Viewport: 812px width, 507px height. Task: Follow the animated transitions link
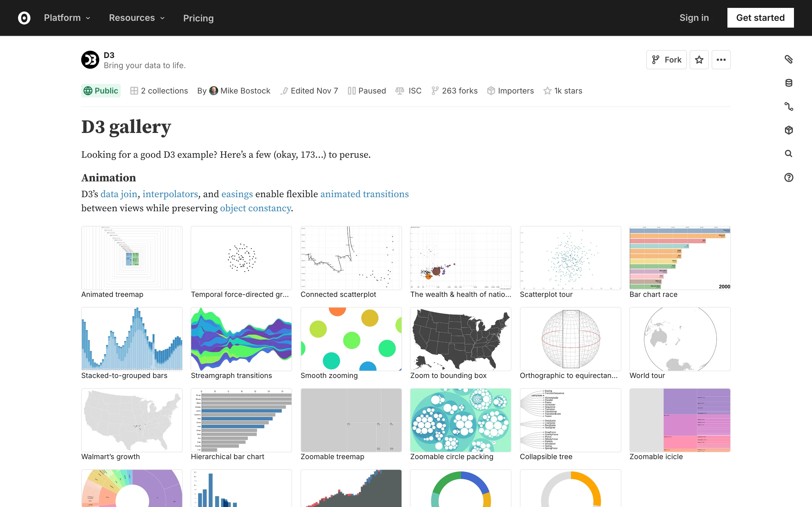tap(364, 194)
